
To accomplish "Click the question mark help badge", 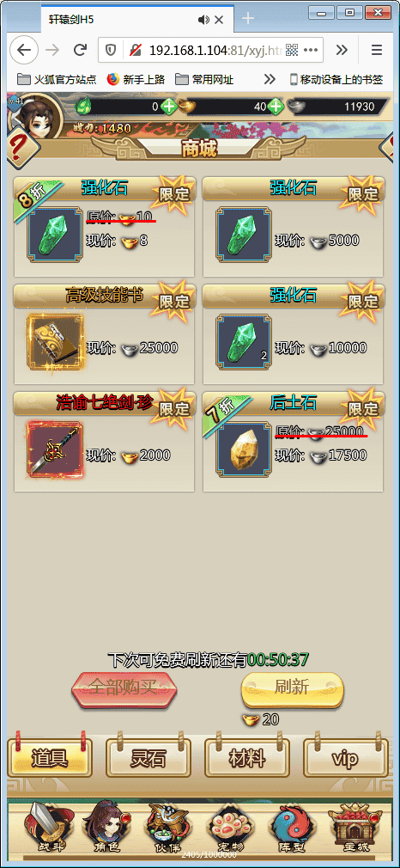I will [x=21, y=148].
